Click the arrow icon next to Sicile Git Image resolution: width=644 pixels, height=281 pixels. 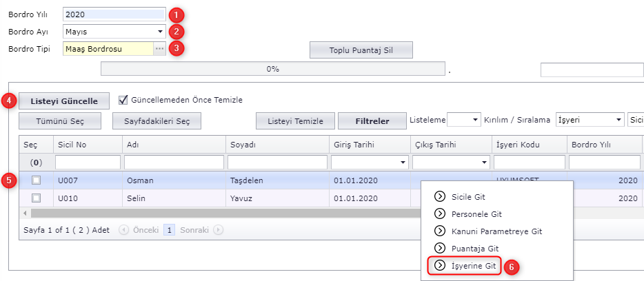click(440, 197)
